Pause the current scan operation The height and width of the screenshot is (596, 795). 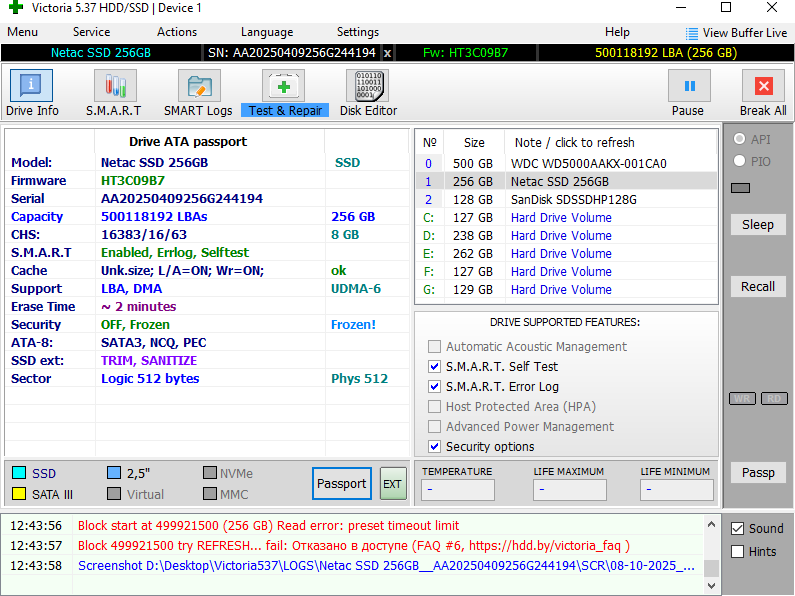(688, 93)
